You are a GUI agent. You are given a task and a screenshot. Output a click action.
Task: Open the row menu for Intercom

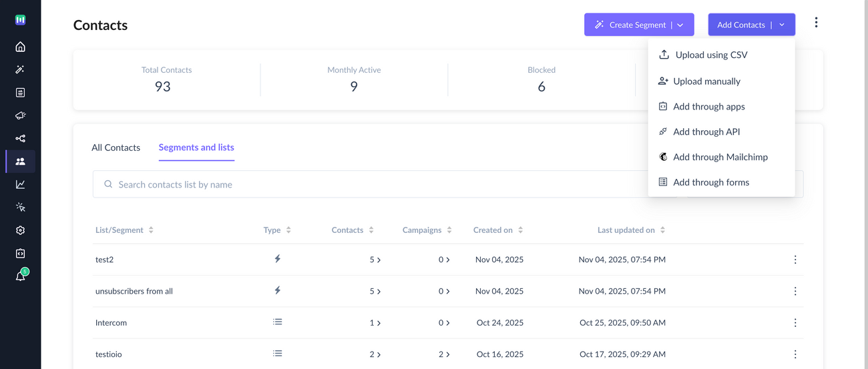pyautogui.click(x=795, y=322)
